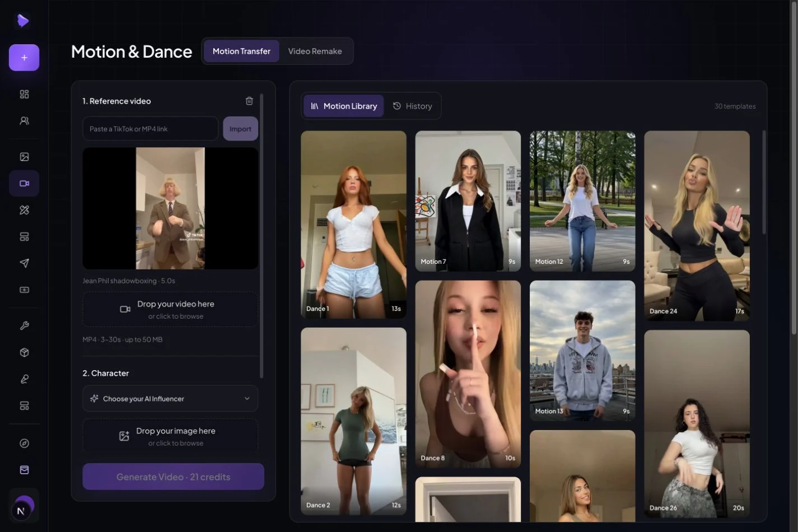Switch to the Motion Transfer tab
798x532 pixels.
coord(241,51)
